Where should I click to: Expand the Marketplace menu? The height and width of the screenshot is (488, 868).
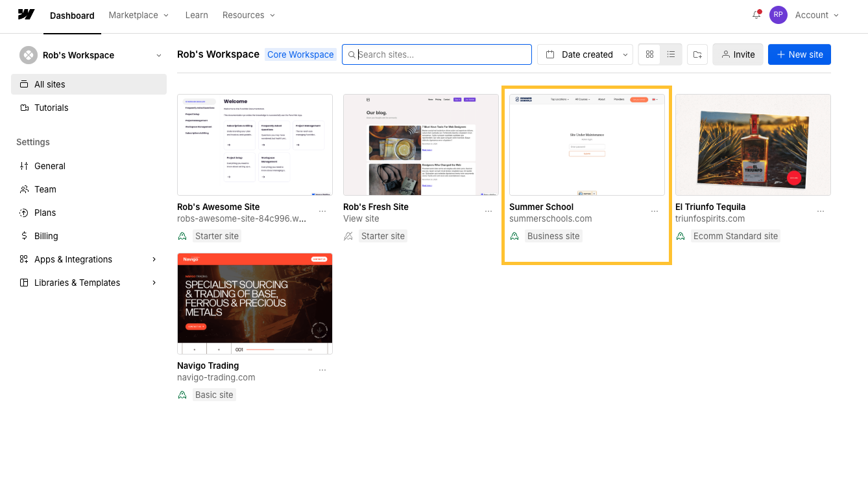(139, 15)
